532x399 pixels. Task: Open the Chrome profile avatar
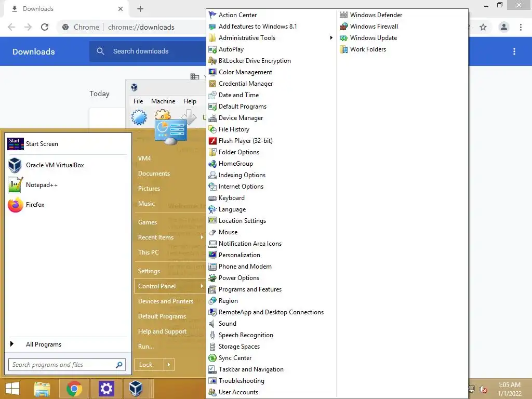[504, 27]
